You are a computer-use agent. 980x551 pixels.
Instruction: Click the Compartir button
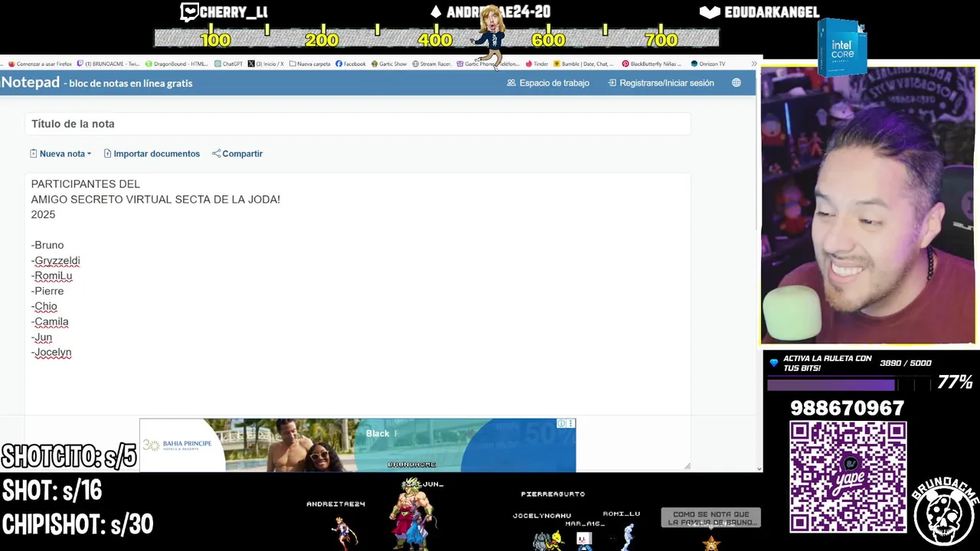[237, 154]
